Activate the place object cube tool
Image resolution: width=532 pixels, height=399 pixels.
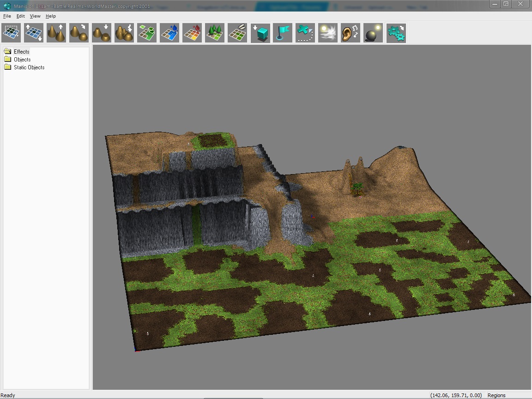(x=260, y=33)
